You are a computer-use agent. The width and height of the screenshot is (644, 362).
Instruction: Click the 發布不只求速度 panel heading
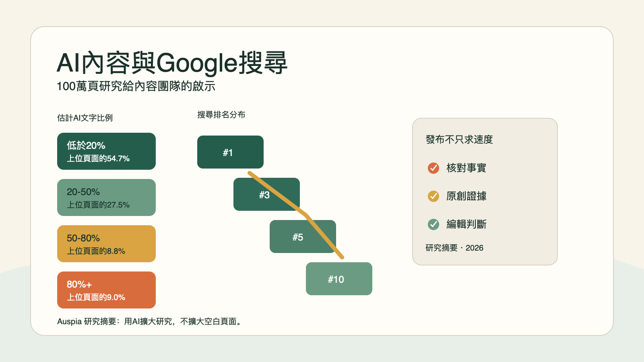point(459,140)
